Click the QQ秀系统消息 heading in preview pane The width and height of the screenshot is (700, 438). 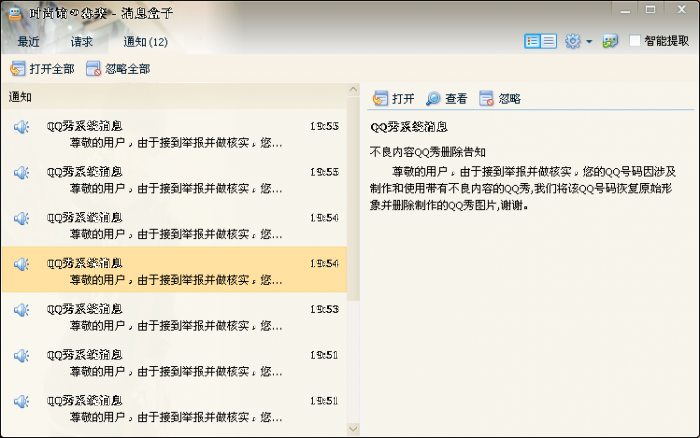[409, 127]
